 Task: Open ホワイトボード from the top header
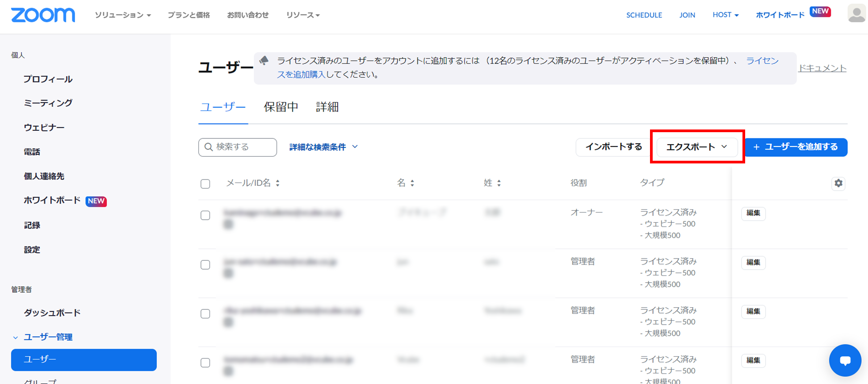pyautogui.click(x=780, y=15)
